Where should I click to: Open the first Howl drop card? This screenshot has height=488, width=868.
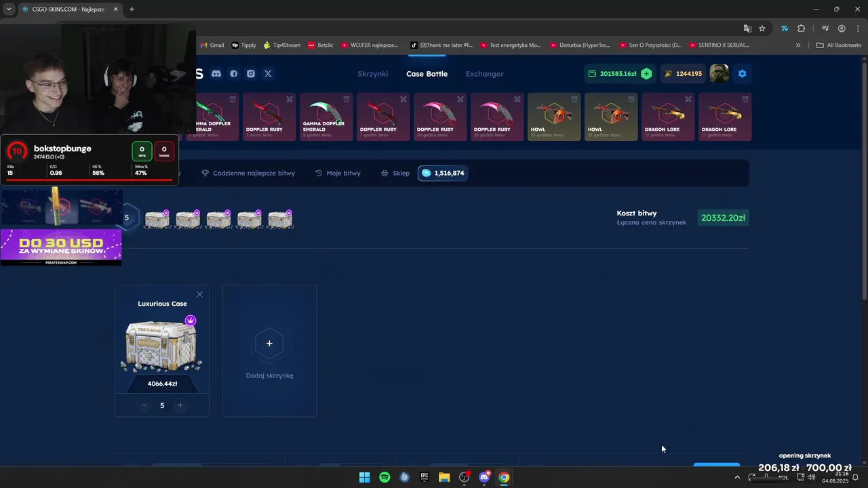(553, 117)
